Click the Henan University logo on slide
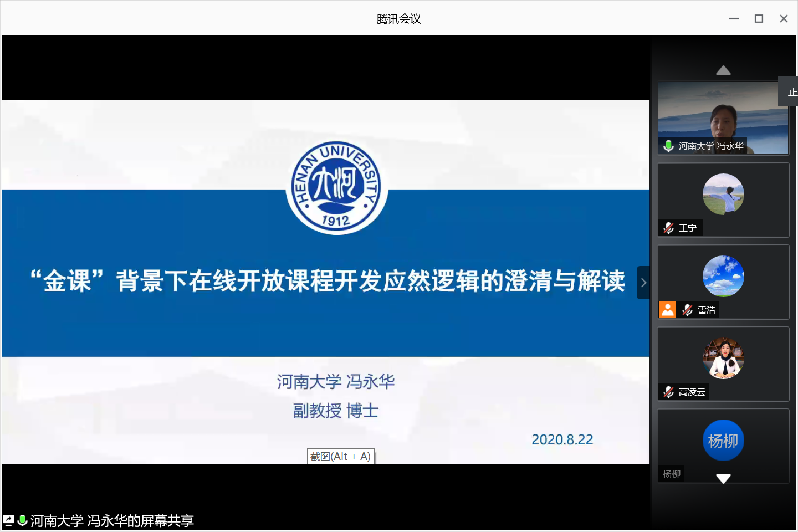Image resolution: width=798 pixels, height=532 pixels. click(337, 187)
